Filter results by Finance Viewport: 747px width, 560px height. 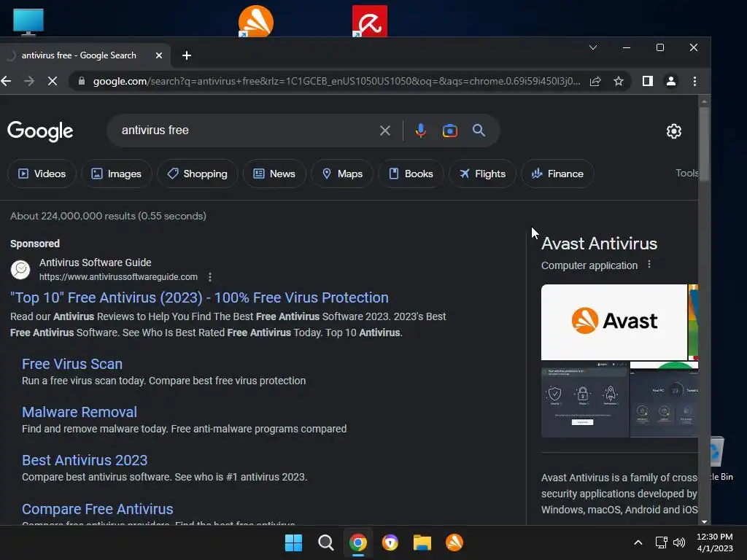coord(557,174)
